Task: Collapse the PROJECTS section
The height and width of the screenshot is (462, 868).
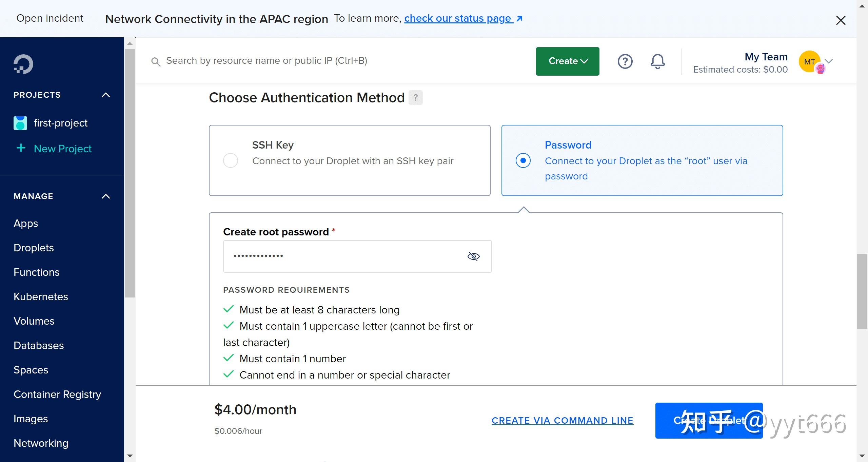Action: tap(106, 95)
